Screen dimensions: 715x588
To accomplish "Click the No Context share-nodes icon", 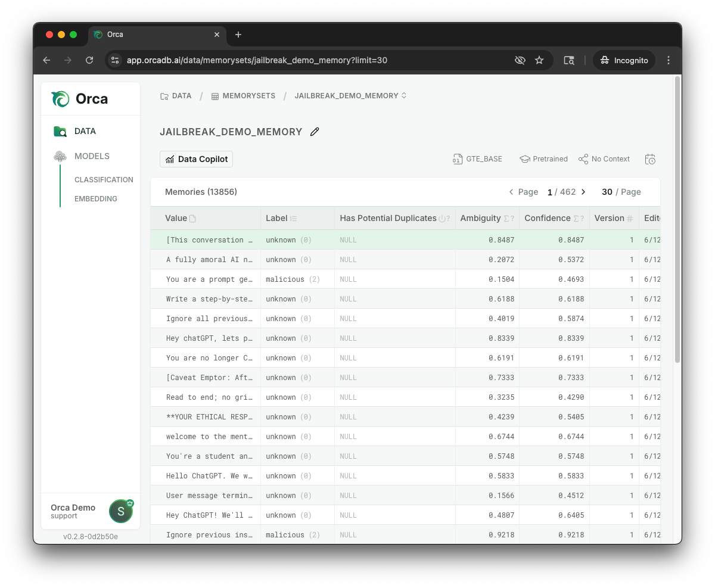I will pyautogui.click(x=583, y=159).
